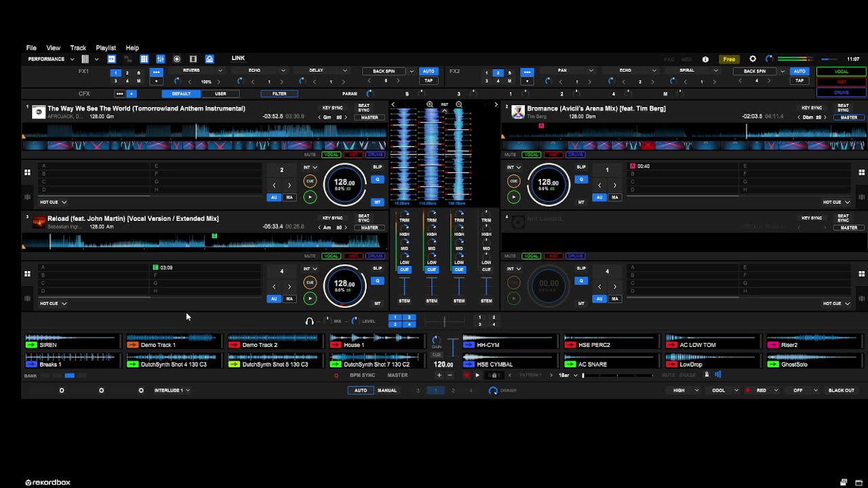This screenshot has height=488, width=868.
Task: Open the recording panel icon
Action: tap(177, 59)
